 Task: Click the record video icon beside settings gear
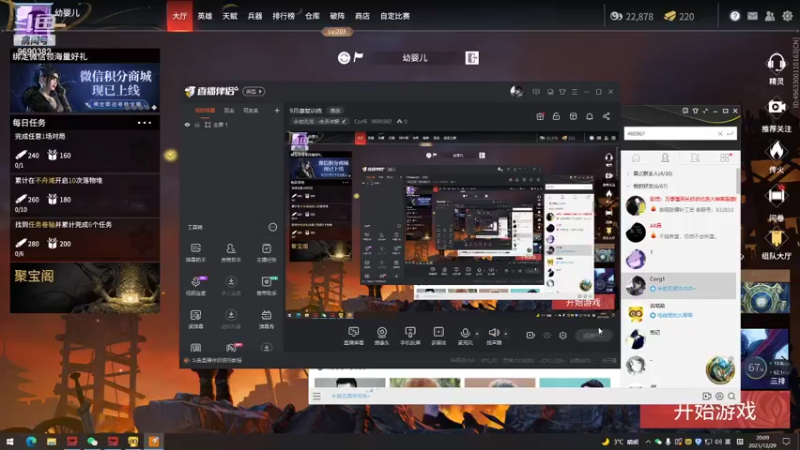pyautogui.click(x=531, y=335)
